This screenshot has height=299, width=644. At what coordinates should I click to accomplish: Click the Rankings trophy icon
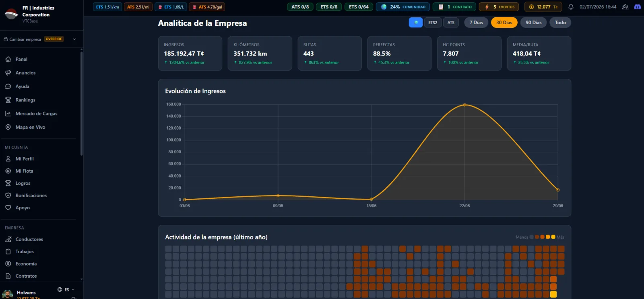click(x=8, y=100)
